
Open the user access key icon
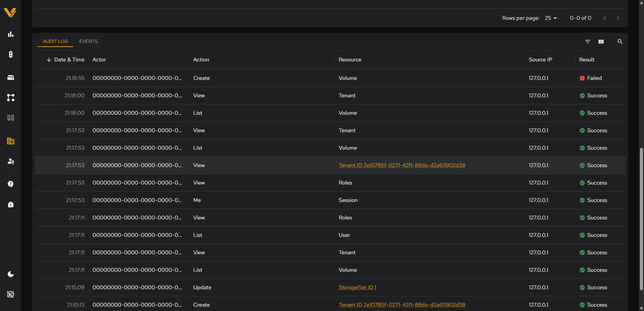11,161
